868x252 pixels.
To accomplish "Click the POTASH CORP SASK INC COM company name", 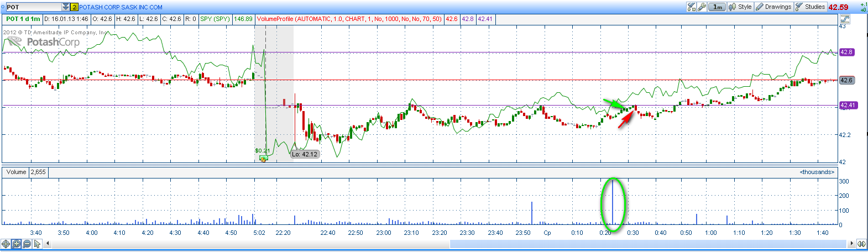I will tap(121, 7).
